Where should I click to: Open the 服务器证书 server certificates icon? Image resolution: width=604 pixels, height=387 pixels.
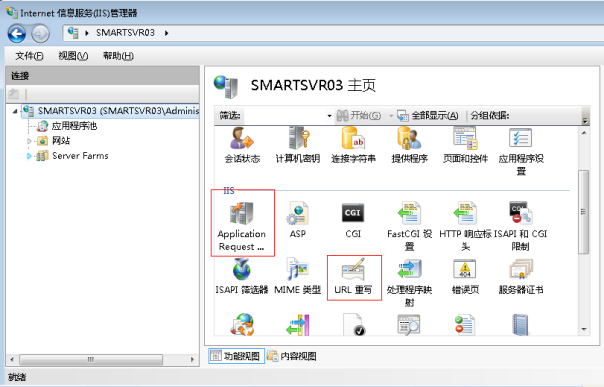coord(521,276)
